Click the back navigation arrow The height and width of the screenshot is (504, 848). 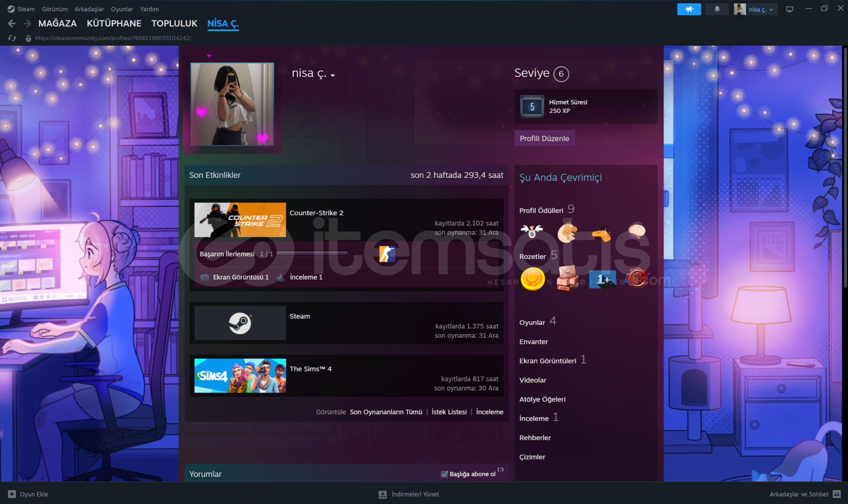click(x=12, y=23)
